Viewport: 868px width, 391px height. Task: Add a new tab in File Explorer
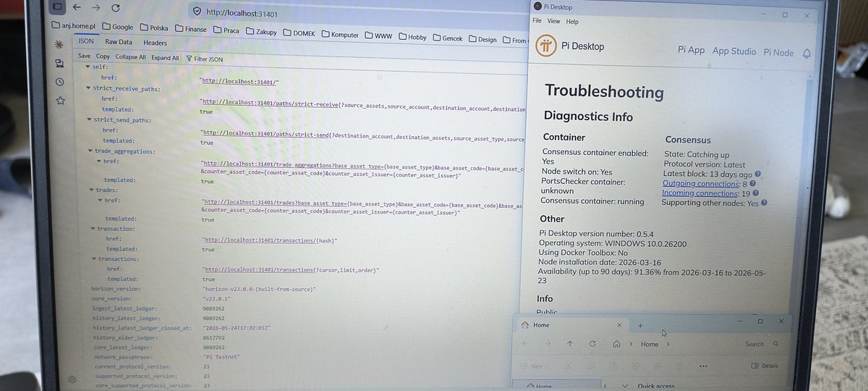point(639,326)
